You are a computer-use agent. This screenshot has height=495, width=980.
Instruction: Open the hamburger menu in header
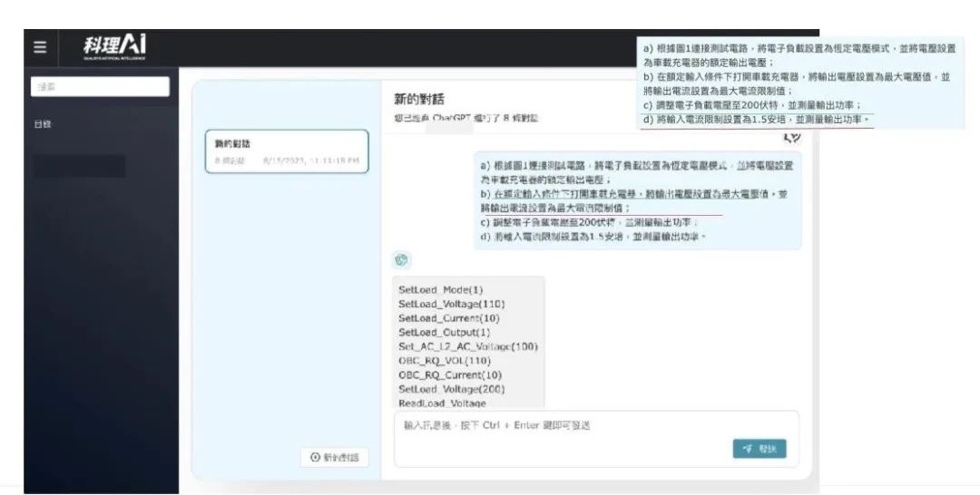[40, 47]
